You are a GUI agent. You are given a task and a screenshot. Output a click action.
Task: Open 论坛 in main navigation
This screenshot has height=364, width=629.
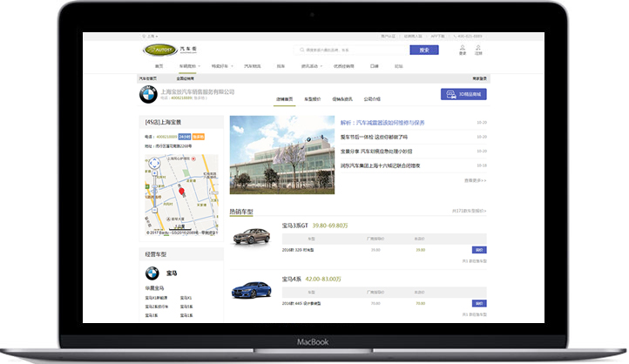coord(398,66)
